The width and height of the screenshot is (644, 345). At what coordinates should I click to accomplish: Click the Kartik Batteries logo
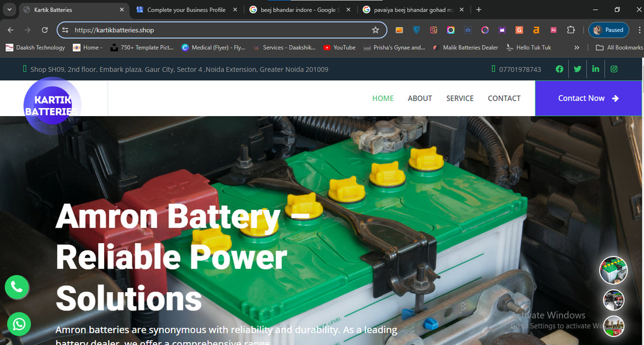pos(52,106)
